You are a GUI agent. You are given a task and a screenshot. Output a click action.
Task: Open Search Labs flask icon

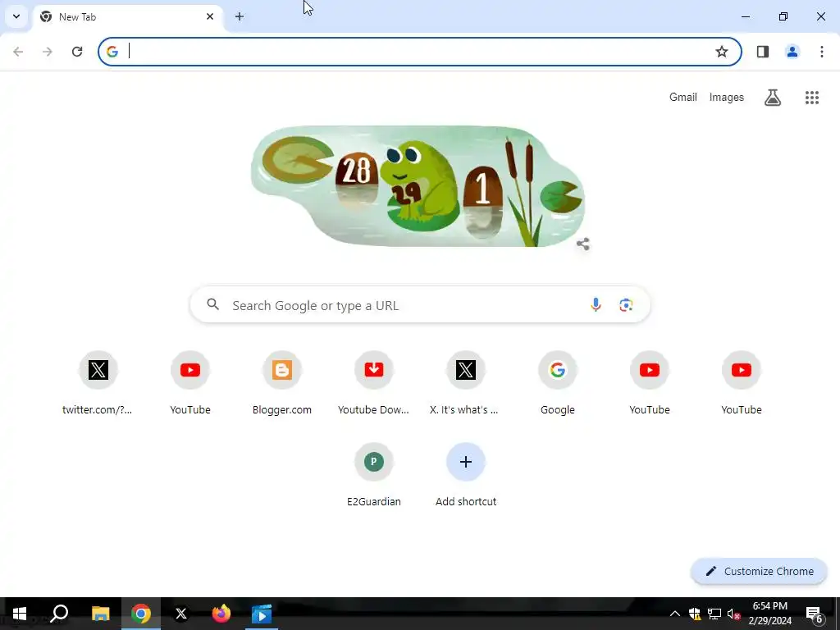click(773, 98)
